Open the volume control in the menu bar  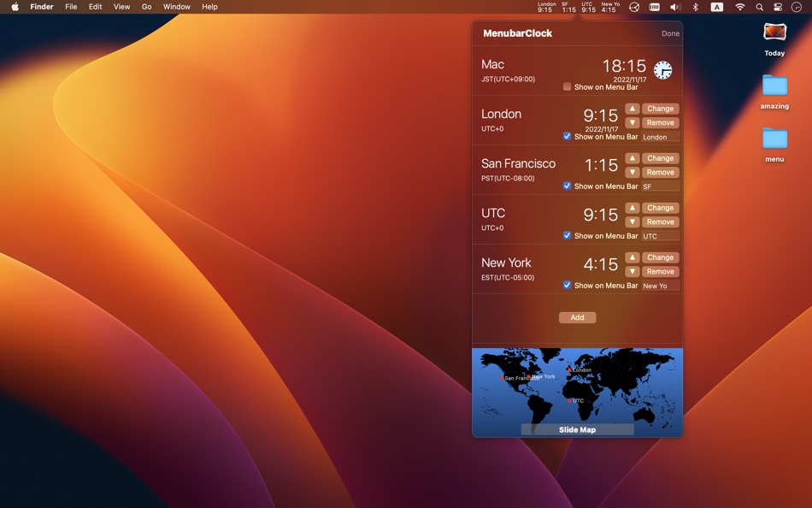[675, 7]
